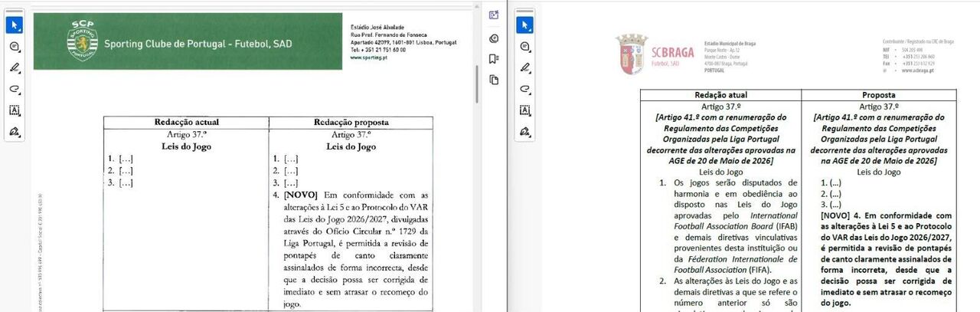The image size is (980, 312).
Task: Click 'Proposta' header in Braga table
Action: (879, 95)
